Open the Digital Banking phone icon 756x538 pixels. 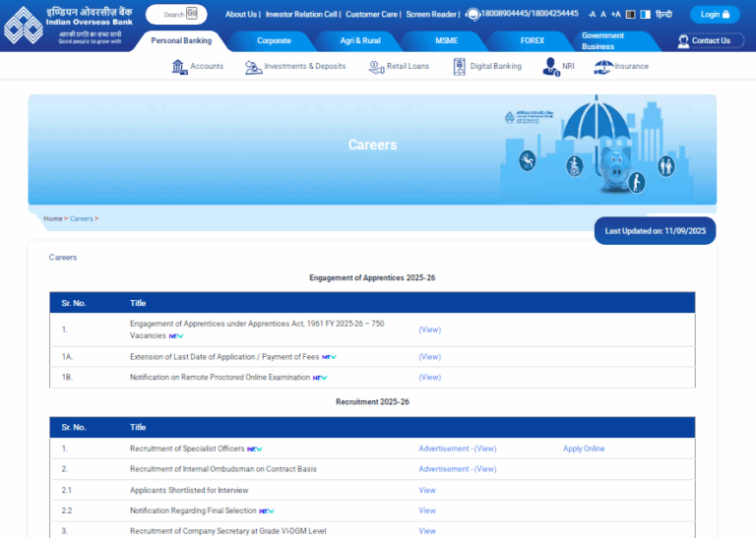[x=460, y=67]
